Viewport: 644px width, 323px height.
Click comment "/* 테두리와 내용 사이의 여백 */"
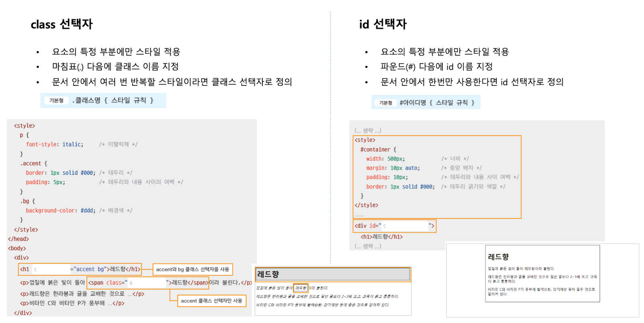tap(141, 182)
